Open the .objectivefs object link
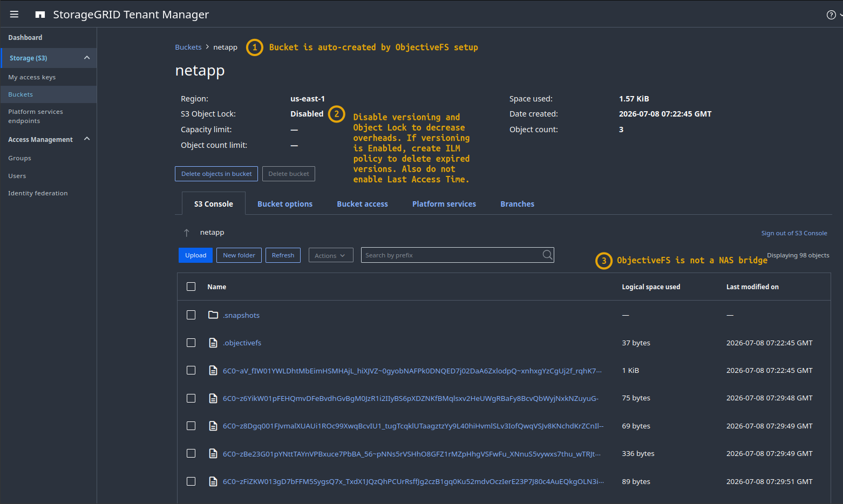 coord(242,343)
